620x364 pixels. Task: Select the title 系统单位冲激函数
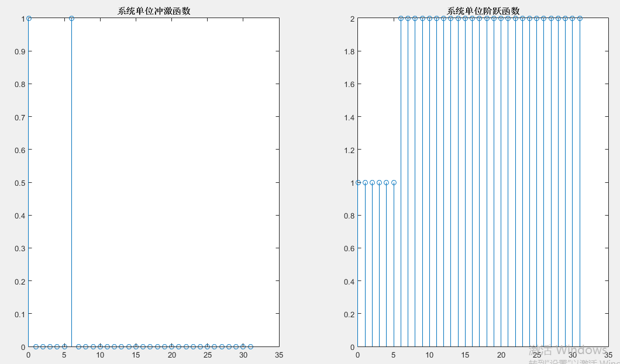pyautogui.click(x=154, y=11)
